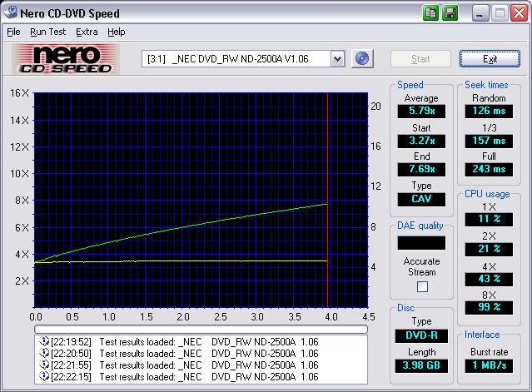Image resolution: width=532 pixels, height=392 pixels.
Task: Enable the Accurate Stream checkbox
Action: pos(422,286)
